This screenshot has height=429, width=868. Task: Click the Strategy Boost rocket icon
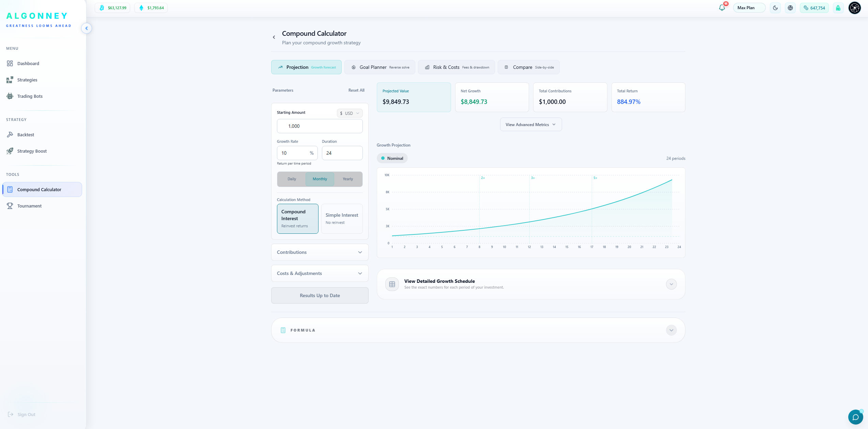click(x=10, y=151)
